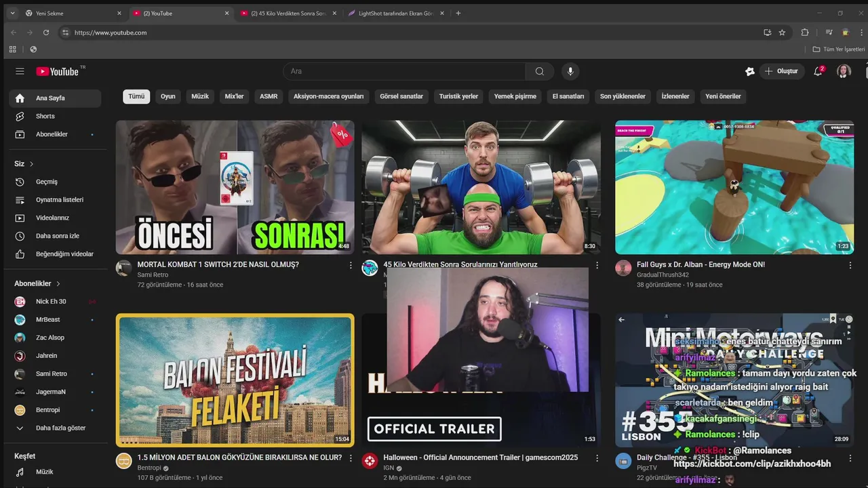The height and width of the screenshot is (488, 868).
Task: Open options menu for balon video
Action: pos(351,458)
